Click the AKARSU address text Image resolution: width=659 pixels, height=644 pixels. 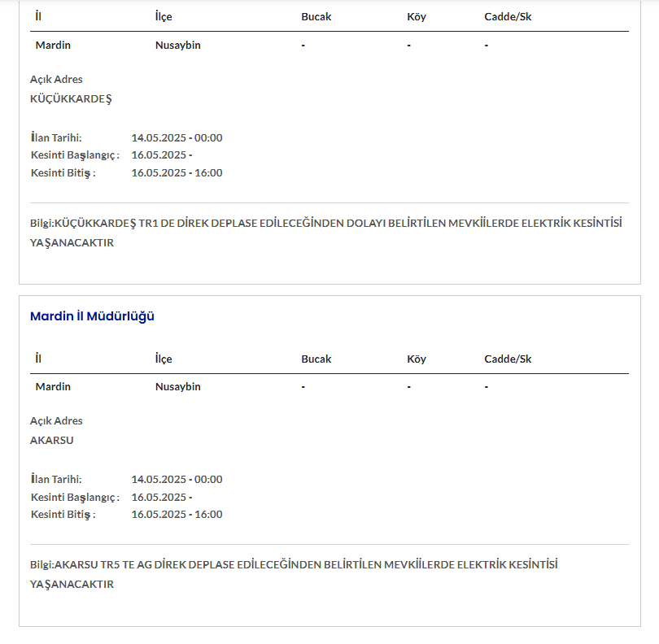tap(52, 441)
